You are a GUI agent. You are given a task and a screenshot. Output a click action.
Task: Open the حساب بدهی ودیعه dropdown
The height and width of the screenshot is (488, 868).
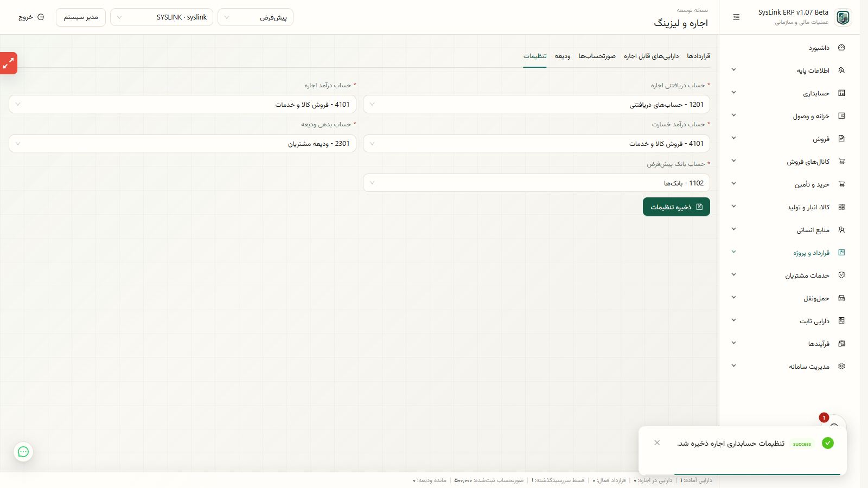[x=182, y=144]
